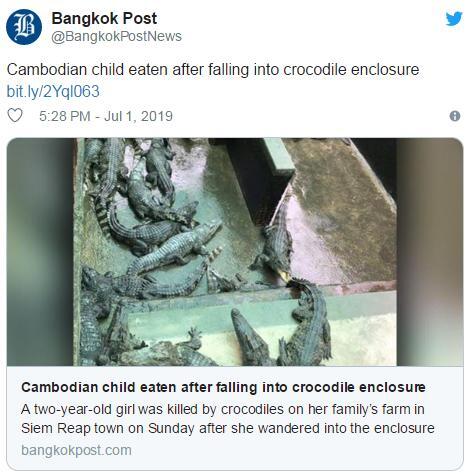
Task: Open the tweet via 5:28 PM timestamp
Action: 65,116
